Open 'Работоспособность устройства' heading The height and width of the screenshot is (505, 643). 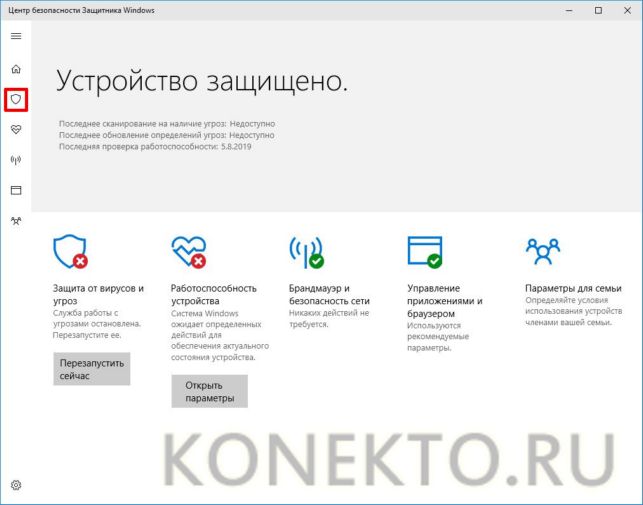pyautogui.click(x=214, y=295)
